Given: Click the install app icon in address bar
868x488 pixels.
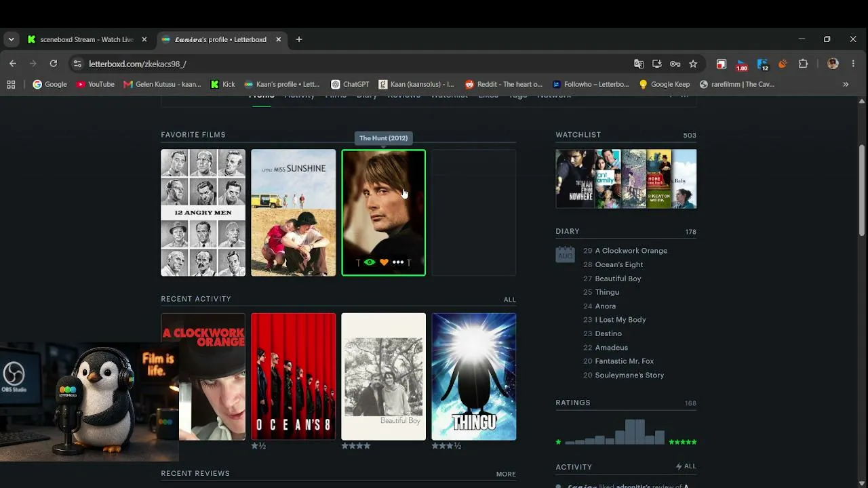Looking at the screenshot, I should (x=657, y=64).
